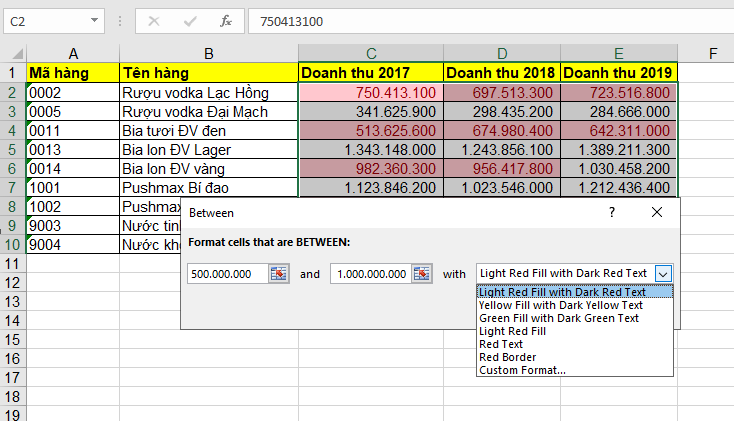Click range selector icon beside 500.000.000 field
734x421 pixels.
click(x=279, y=273)
